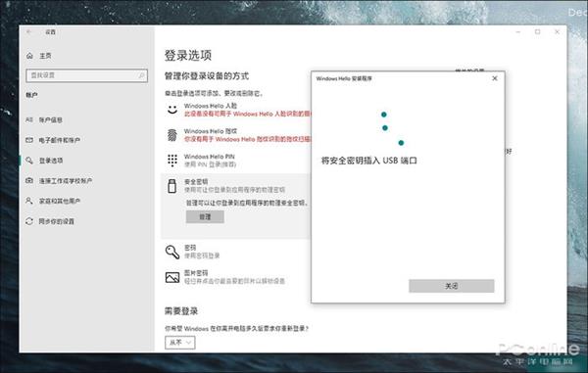Screen dimensions: 588x373
Task: Click the 关闭 button in Windows Hello dialog
Action: point(452,286)
